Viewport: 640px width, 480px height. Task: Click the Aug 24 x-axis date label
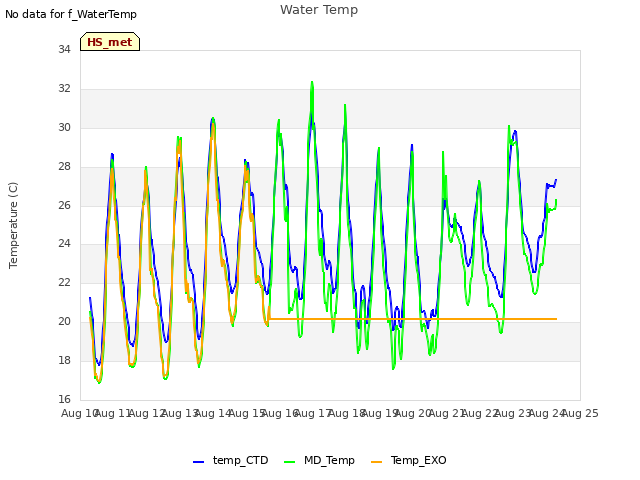pyautogui.click(x=547, y=413)
